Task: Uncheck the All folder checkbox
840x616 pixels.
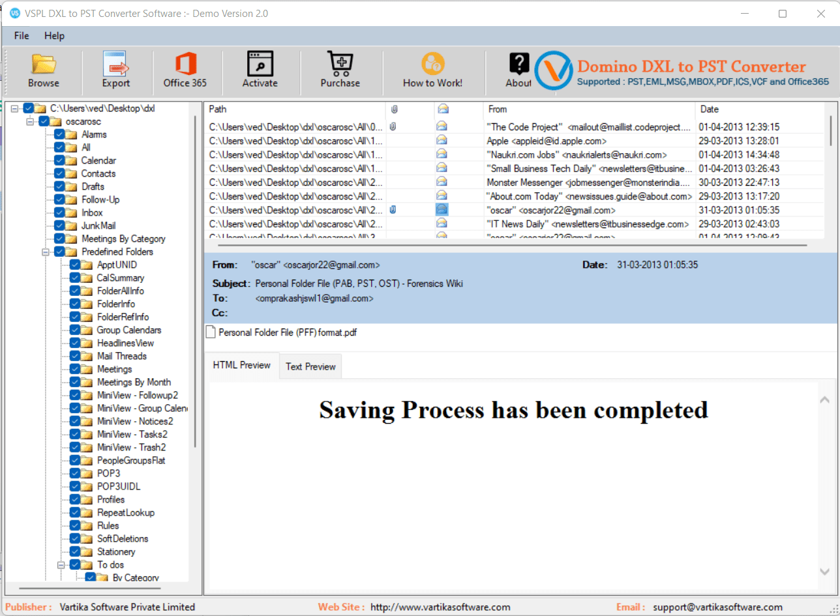Action: (59, 147)
